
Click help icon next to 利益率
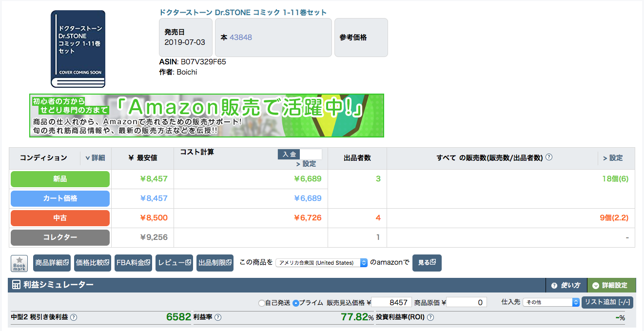click(x=218, y=317)
